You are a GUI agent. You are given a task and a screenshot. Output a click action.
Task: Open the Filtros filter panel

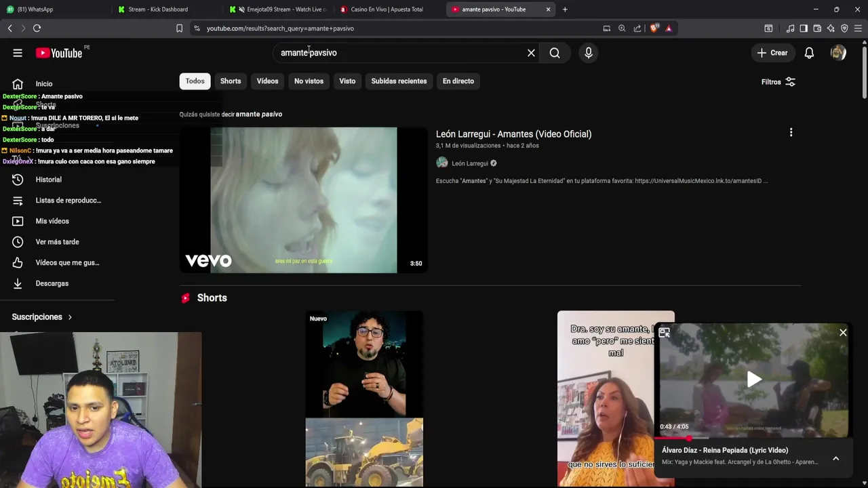click(x=778, y=82)
